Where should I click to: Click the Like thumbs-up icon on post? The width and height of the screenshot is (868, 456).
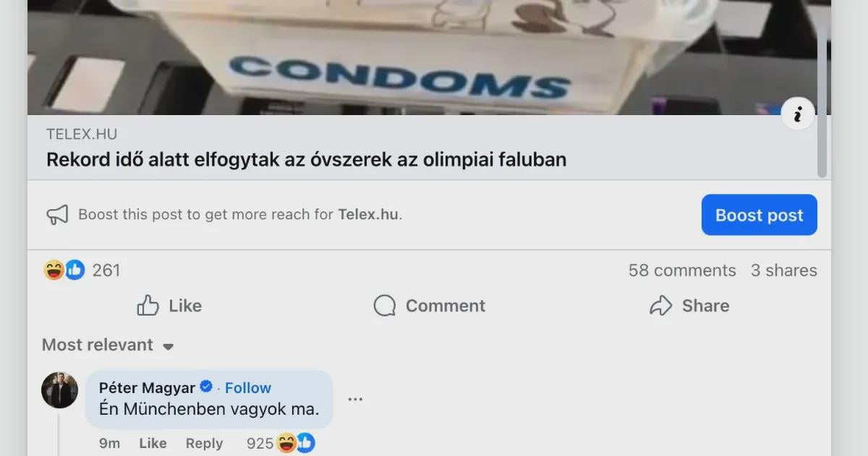[x=148, y=305]
